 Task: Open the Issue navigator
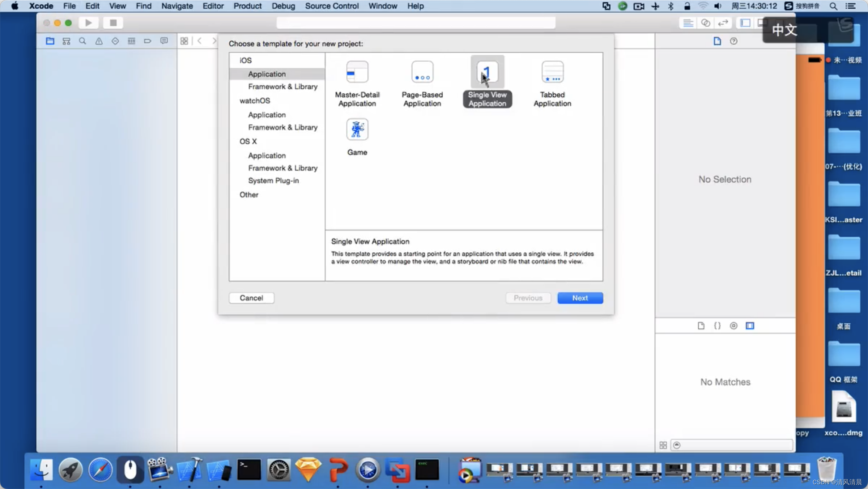click(99, 41)
